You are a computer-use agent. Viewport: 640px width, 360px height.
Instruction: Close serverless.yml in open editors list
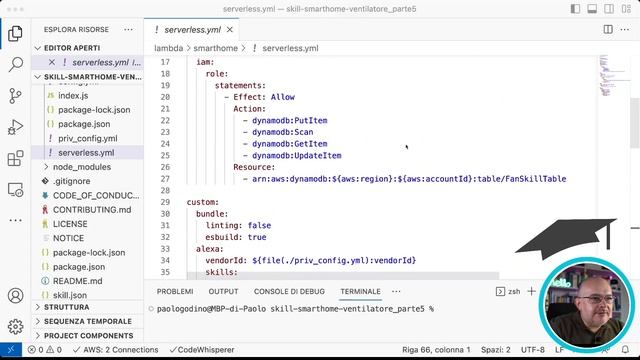click(x=52, y=62)
